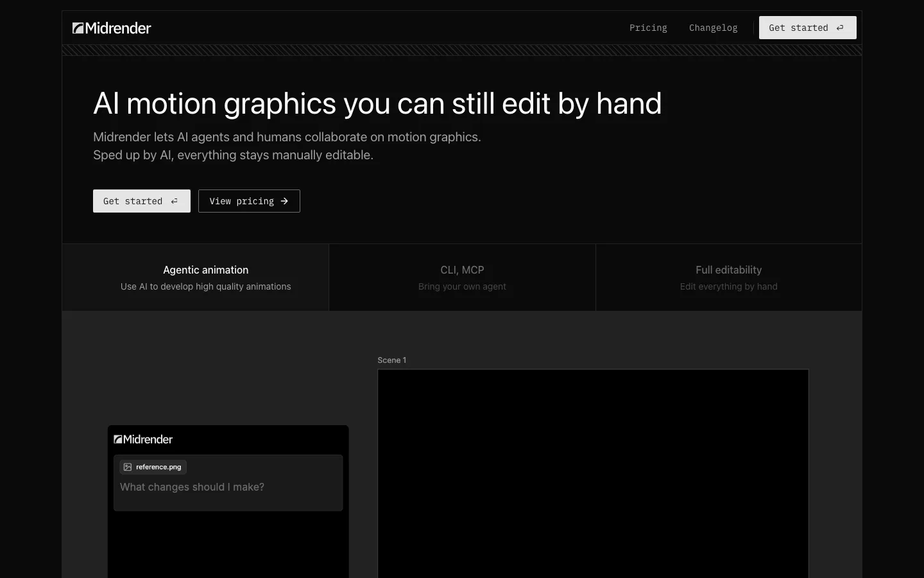The width and height of the screenshot is (924, 578).
Task: Select the Agentic animation tab
Action: (195, 277)
